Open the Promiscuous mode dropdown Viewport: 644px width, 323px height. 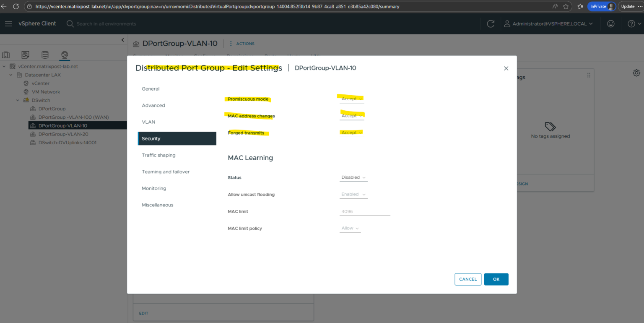(352, 99)
